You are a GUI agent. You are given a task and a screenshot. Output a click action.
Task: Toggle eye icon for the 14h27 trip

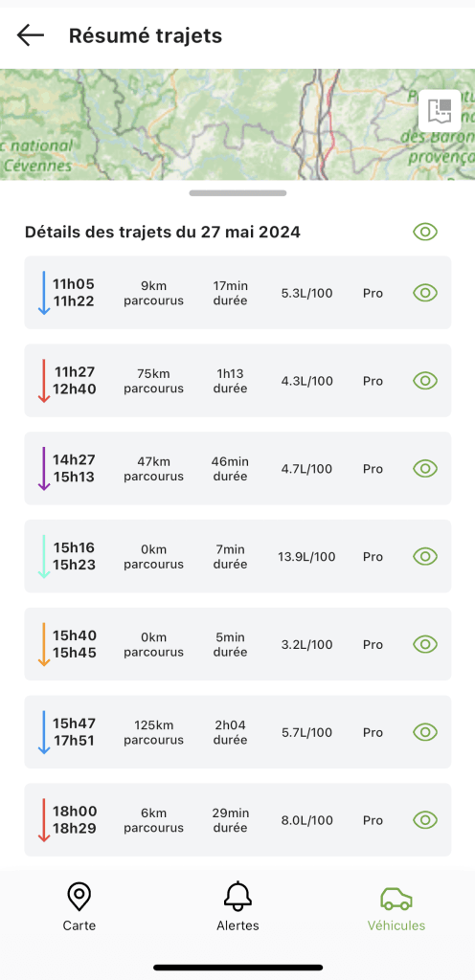point(425,468)
